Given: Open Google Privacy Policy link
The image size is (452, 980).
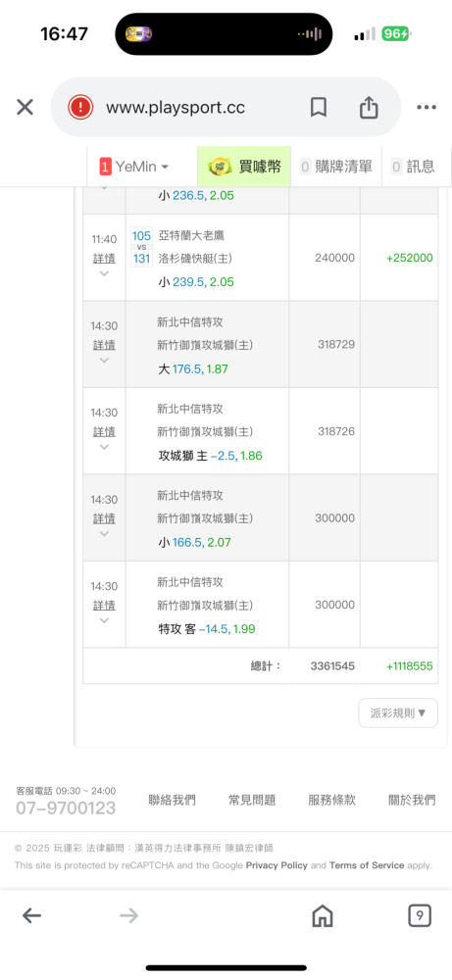Looking at the screenshot, I should tap(276, 865).
